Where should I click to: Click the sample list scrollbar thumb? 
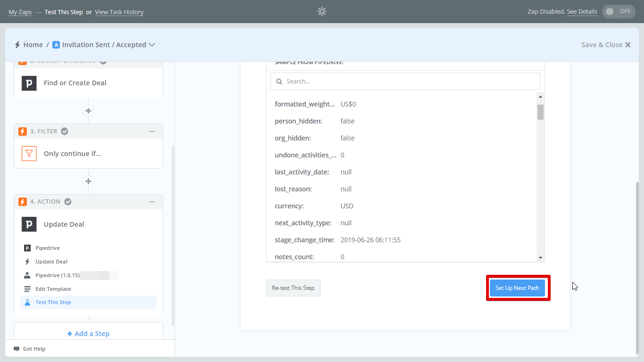(x=540, y=112)
